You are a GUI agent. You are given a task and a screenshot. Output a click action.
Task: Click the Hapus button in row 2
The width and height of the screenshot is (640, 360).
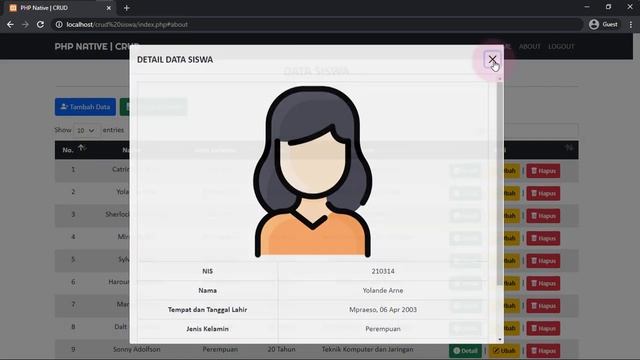(543, 193)
